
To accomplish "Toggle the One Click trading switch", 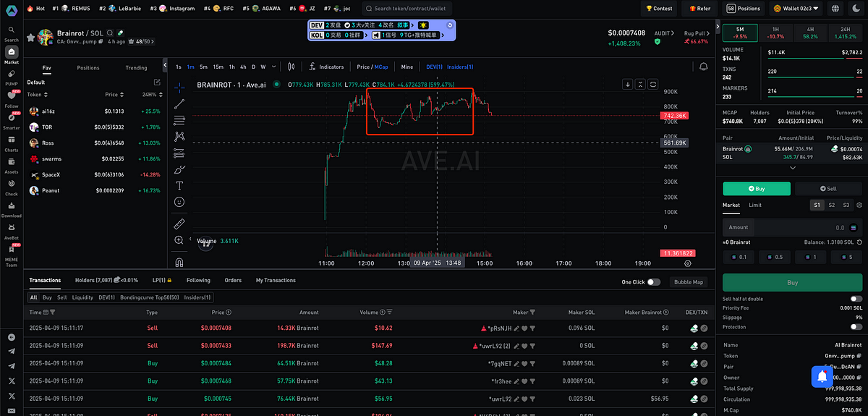I will (653, 282).
